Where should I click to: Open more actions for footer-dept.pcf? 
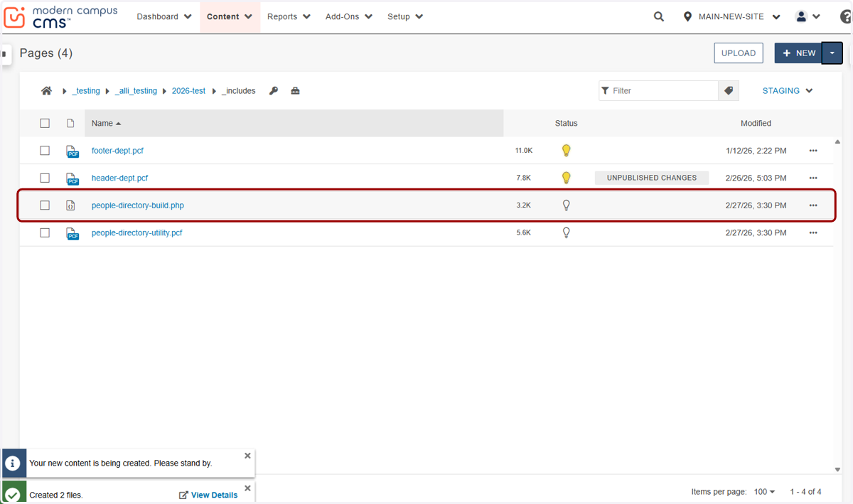(x=813, y=151)
